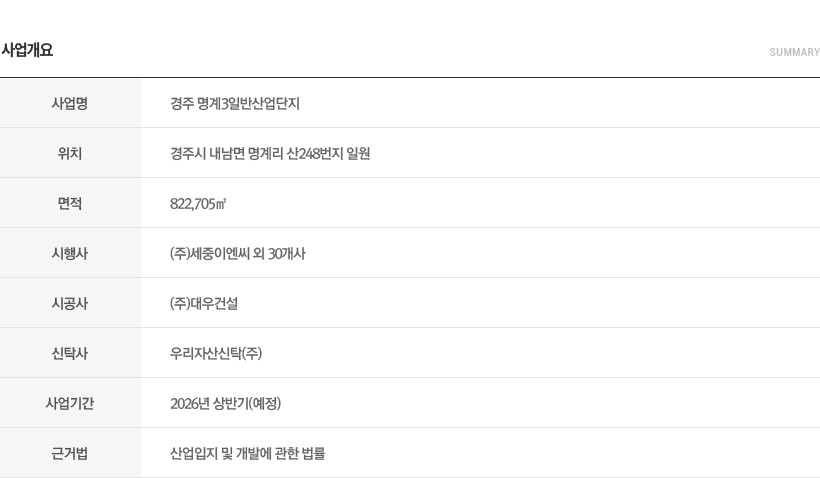Select the 사업명 row label
Image resolution: width=820 pixels, height=478 pixels.
(70, 103)
